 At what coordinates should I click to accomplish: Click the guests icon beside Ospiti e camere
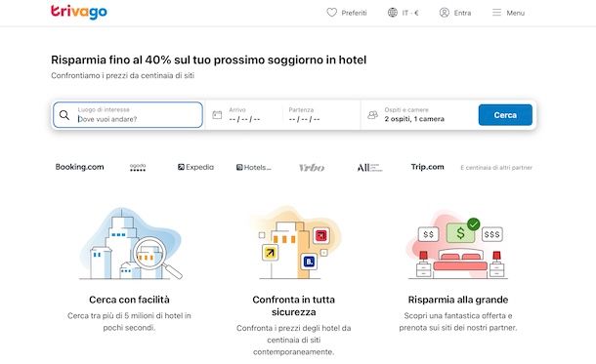click(x=372, y=115)
